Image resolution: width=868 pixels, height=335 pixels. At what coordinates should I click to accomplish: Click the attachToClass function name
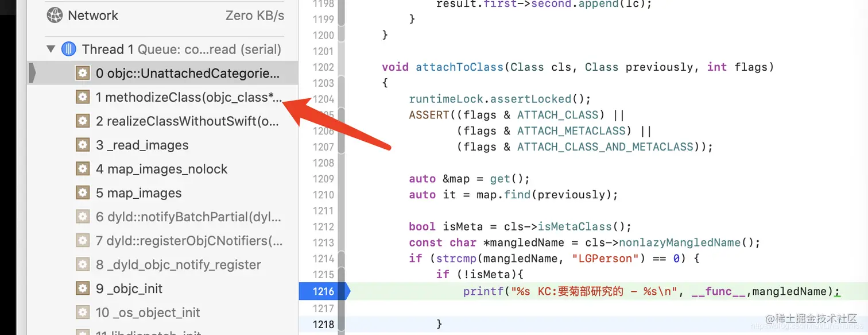click(x=459, y=67)
